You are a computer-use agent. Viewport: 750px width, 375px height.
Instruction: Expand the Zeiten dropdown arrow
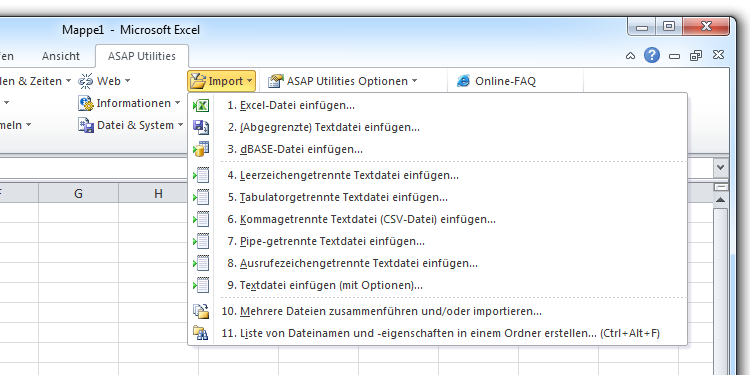pos(68,81)
